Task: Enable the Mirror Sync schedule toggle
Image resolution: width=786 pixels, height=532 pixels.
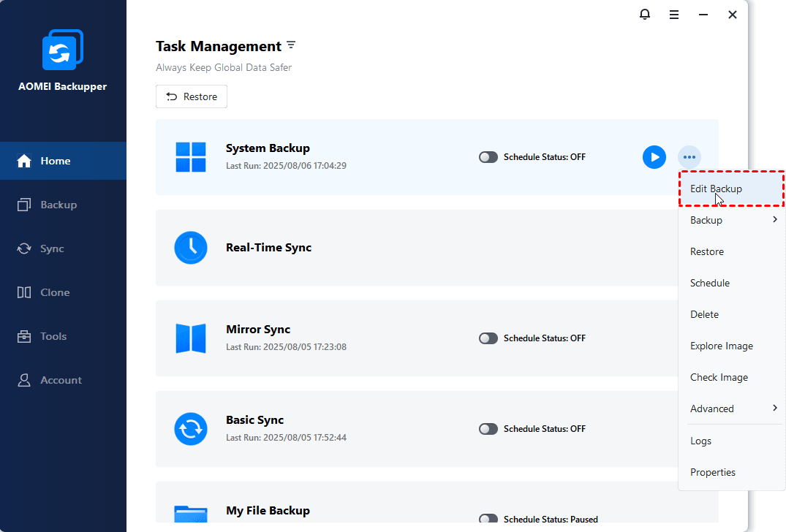Action: tap(488, 338)
